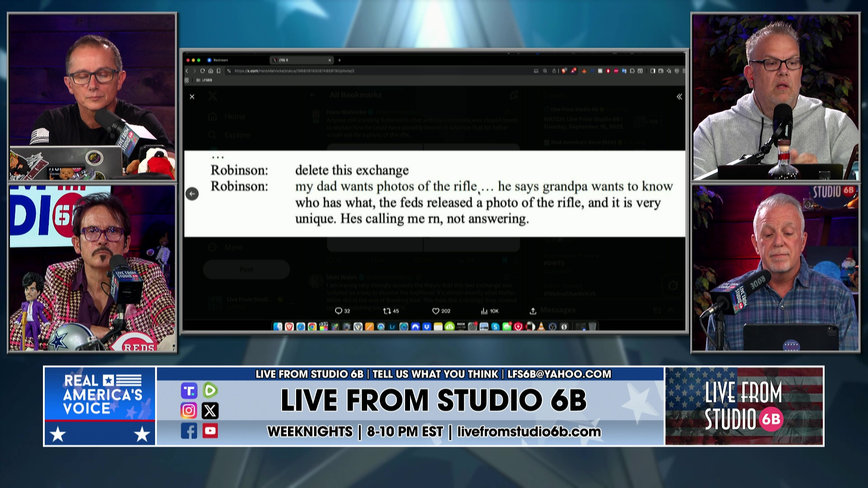The height and width of the screenshot is (488, 868).
Task: Reload the page in the browser
Action: pyautogui.click(x=203, y=71)
